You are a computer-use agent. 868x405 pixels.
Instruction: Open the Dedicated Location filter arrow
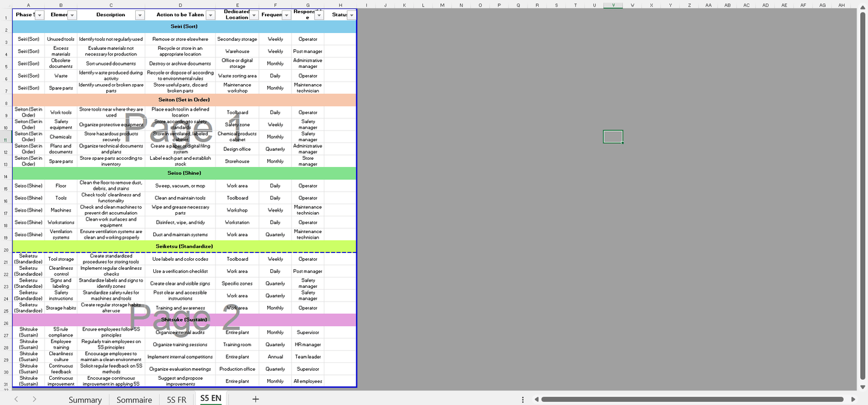(x=254, y=15)
